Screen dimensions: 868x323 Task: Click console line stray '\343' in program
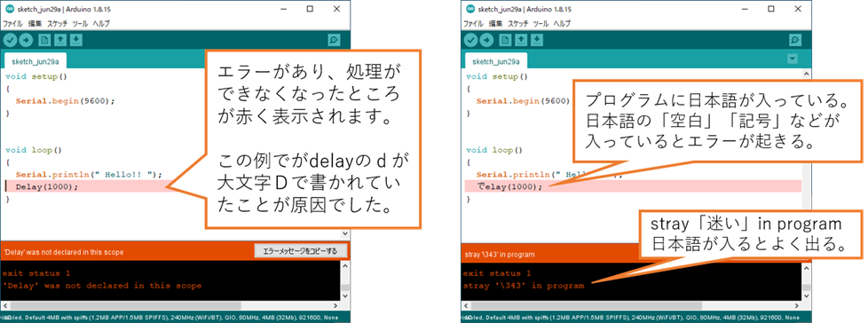coord(523,286)
